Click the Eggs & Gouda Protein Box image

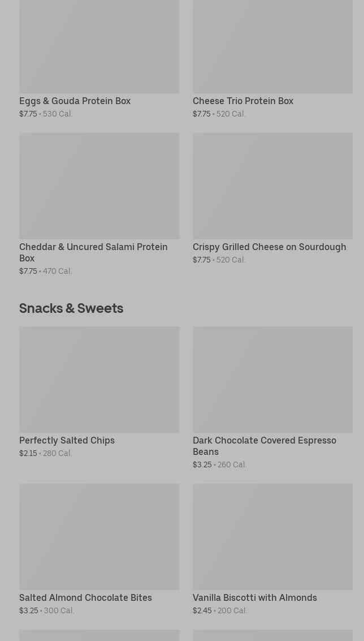click(99, 45)
